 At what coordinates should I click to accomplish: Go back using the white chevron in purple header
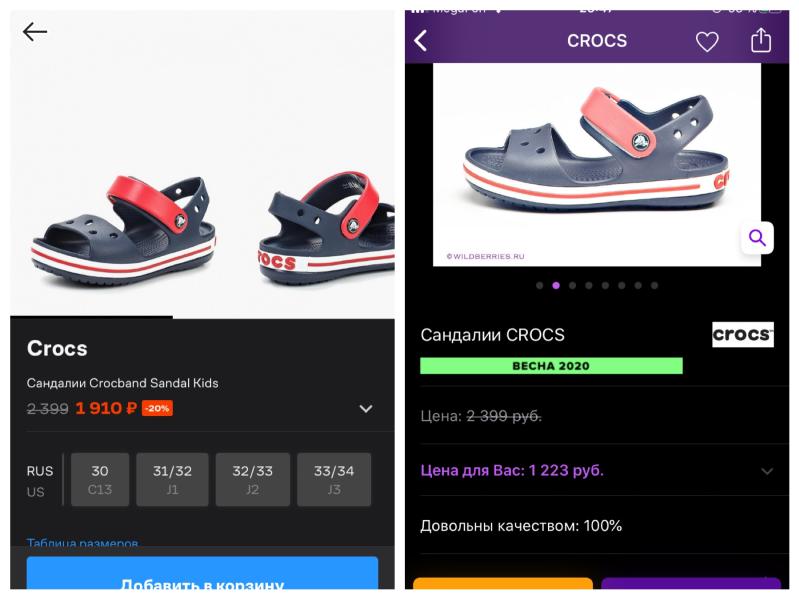click(x=421, y=41)
